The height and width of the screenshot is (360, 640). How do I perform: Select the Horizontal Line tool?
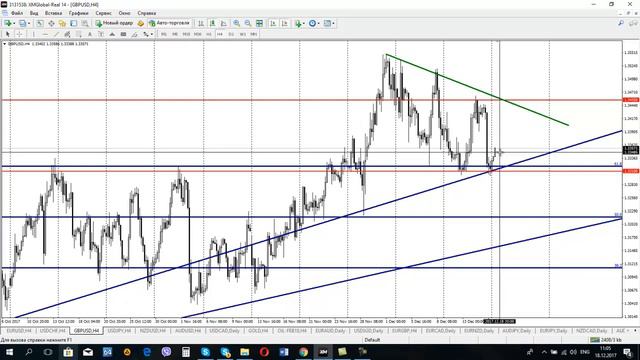(x=45, y=34)
